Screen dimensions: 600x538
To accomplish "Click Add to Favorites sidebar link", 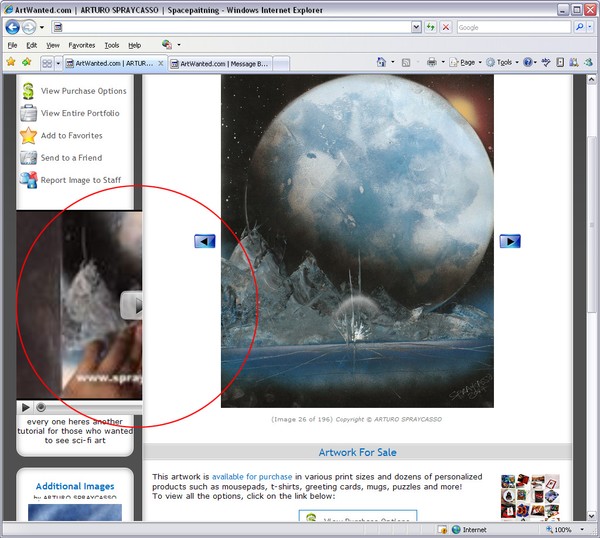I will pos(72,135).
